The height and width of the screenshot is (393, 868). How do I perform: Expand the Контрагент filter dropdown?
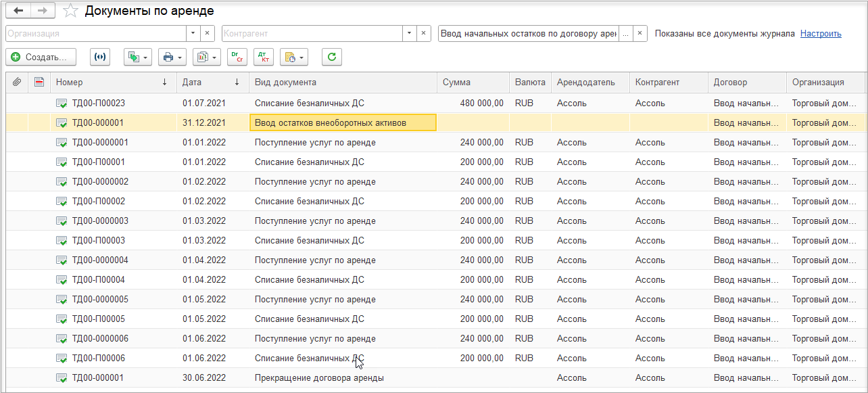click(x=410, y=33)
